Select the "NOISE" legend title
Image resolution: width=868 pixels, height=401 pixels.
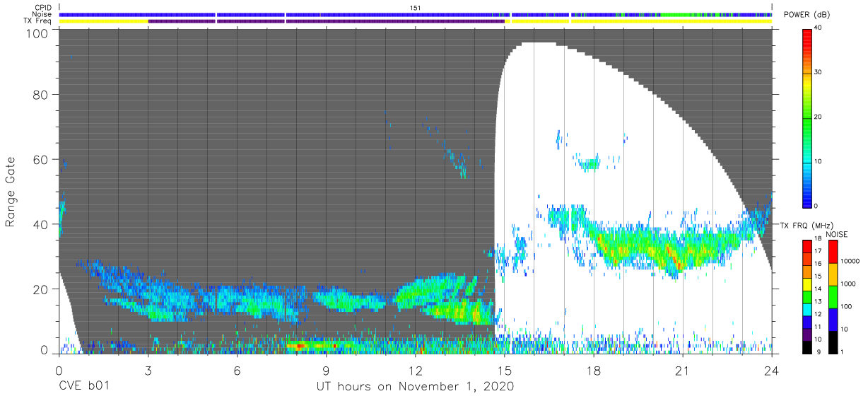(835, 234)
